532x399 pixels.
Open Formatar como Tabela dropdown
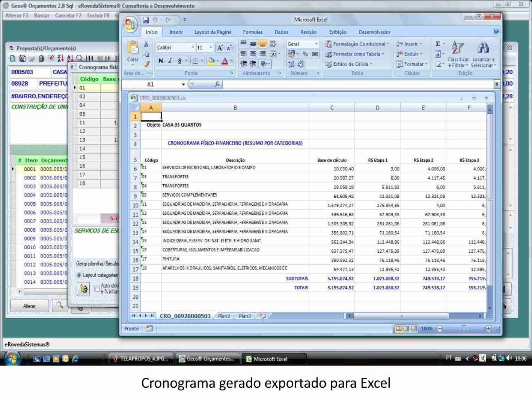point(355,54)
